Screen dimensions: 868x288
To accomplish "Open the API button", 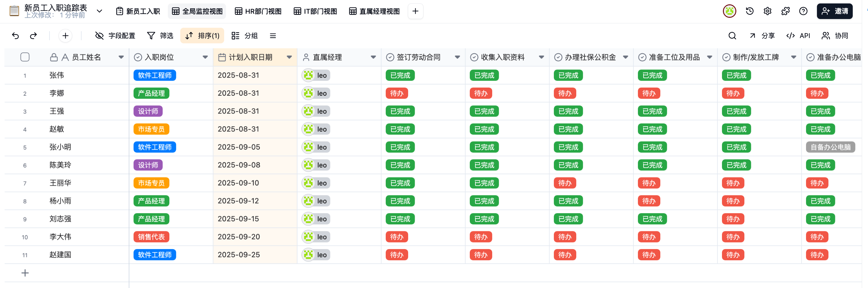I will (798, 36).
